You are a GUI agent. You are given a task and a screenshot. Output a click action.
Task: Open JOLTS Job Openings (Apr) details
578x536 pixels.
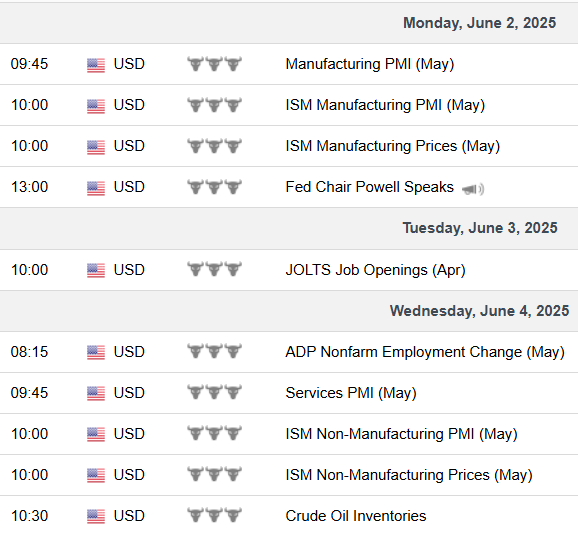pyautogui.click(x=375, y=270)
